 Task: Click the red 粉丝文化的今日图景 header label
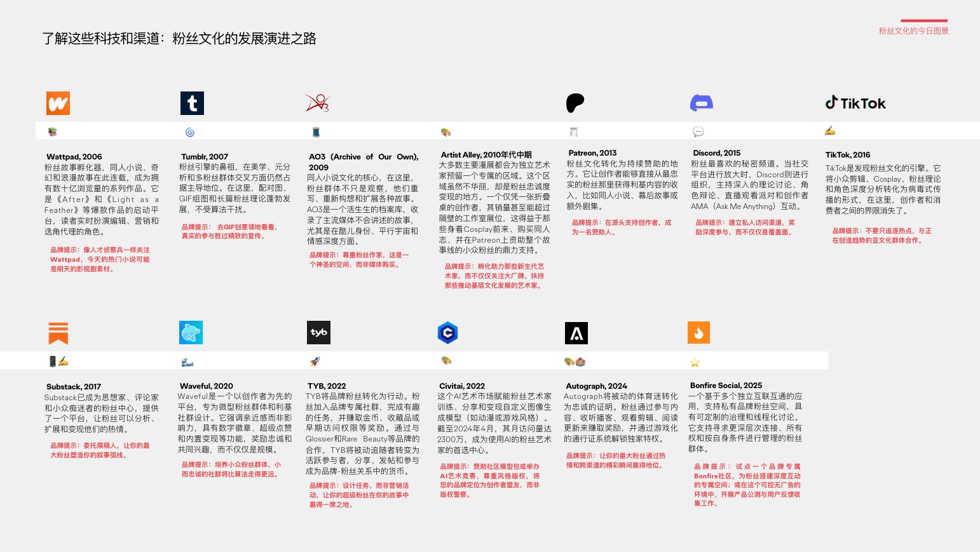point(914,30)
